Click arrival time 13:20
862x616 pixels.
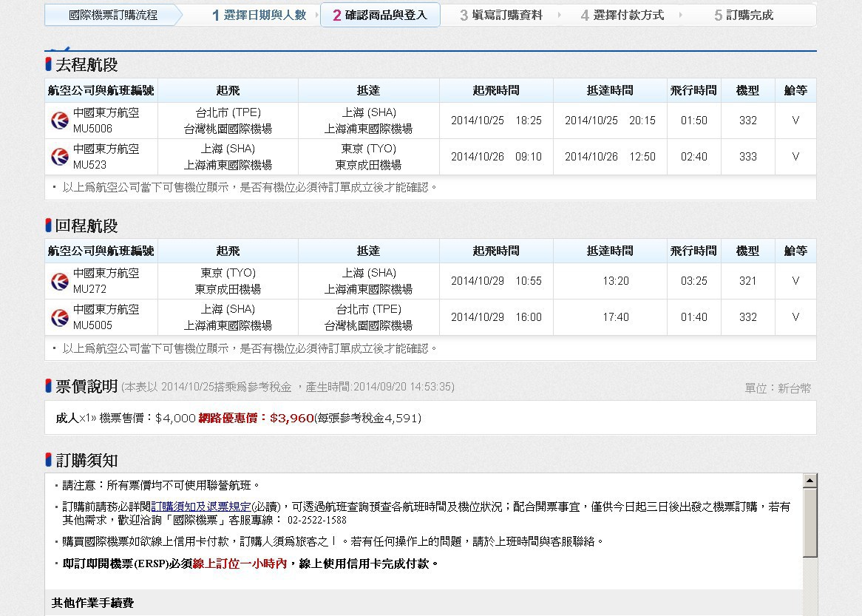(x=616, y=281)
